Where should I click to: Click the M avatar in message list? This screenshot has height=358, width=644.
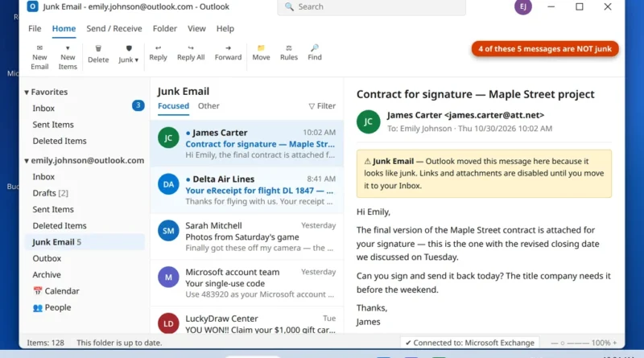(168, 277)
